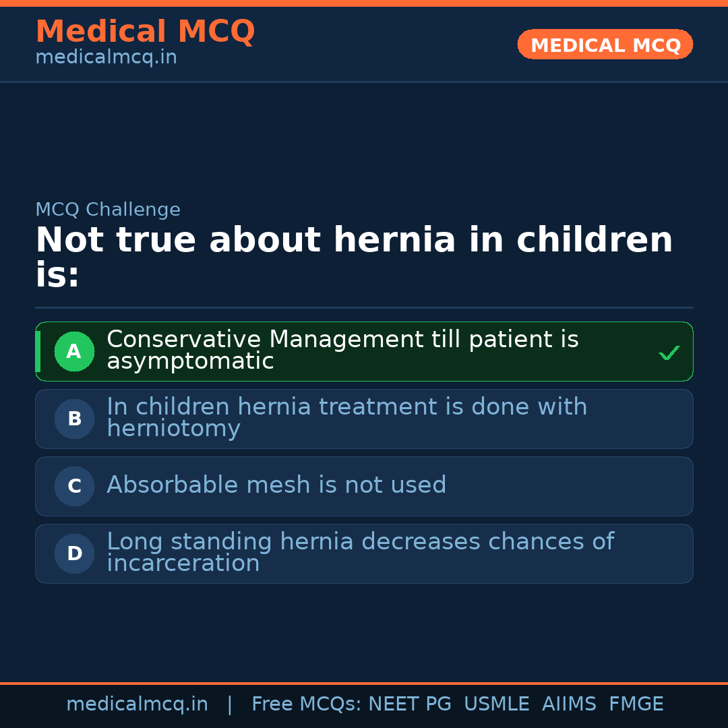728x728 pixels.
Task: Click the green checkmark icon on option A
Action: click(669, 353)
